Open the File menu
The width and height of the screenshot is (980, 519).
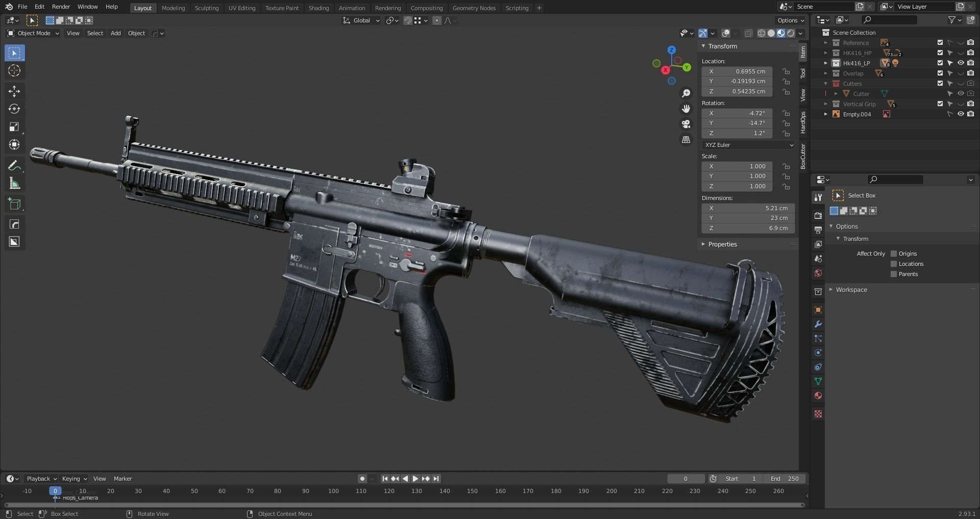(x=22, y=7)
